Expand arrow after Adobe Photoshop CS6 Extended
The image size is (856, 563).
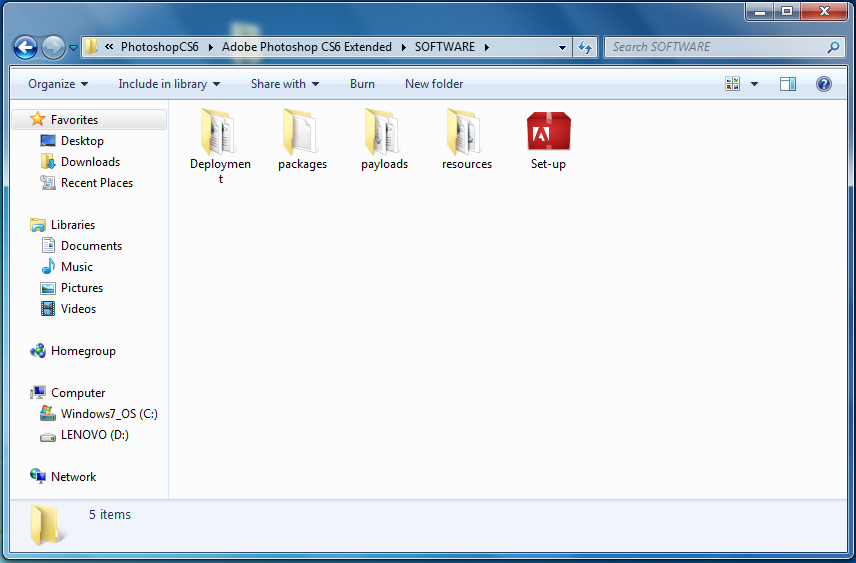click(403, 48)
